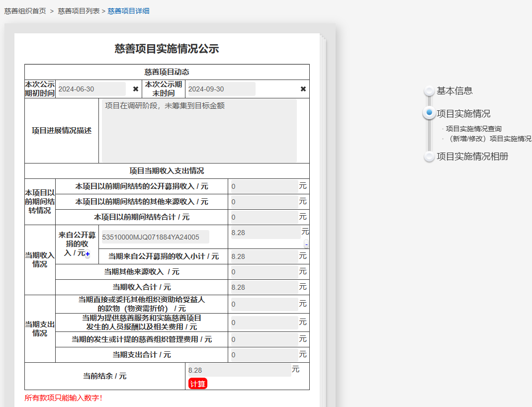Open 慈善项目列表 breadcrumb link
The width and height of the screenshot is (532, 407).
[x=79, y=11]
